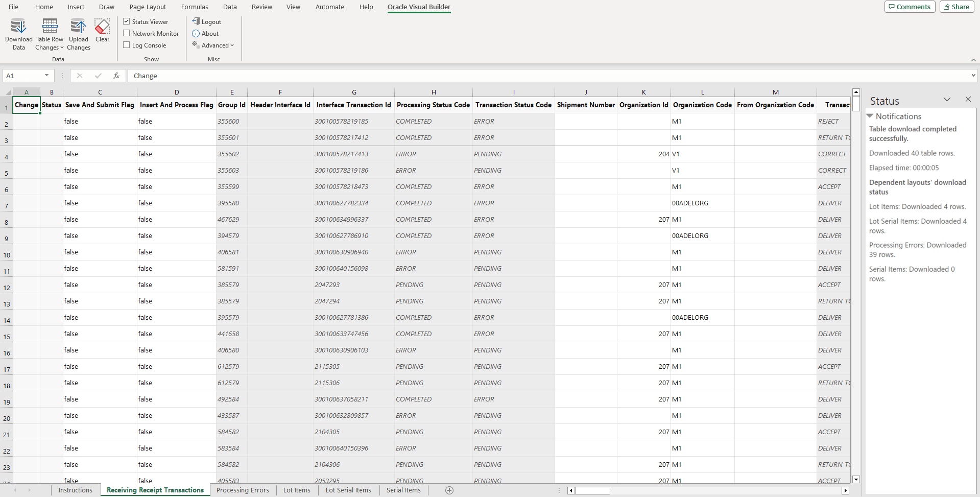This screenshot has width=980, height=497.
Task: Switch to the Processing Errors sheet tab
Action: [242, 490]
